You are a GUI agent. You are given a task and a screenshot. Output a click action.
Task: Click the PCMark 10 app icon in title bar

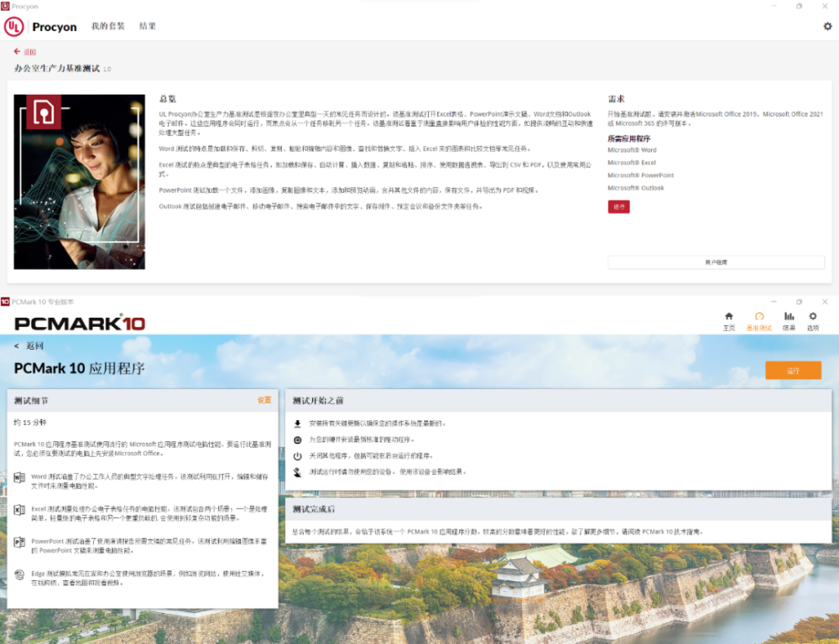tap(5, 302)
